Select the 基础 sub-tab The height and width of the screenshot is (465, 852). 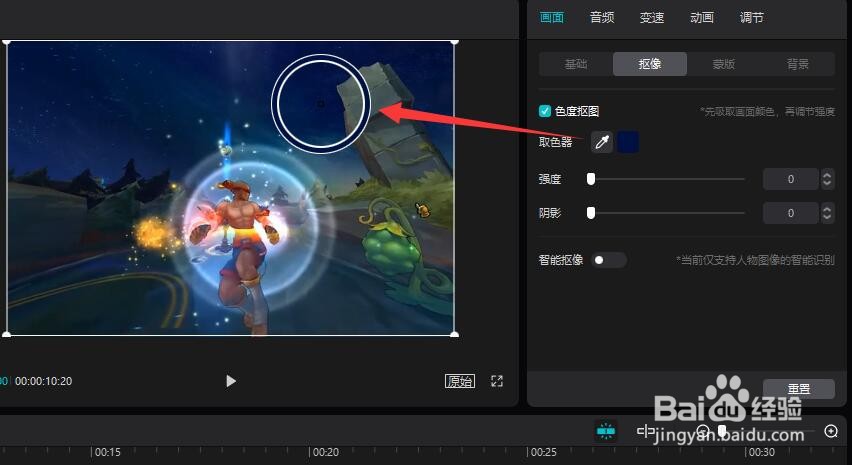[576, 64]
